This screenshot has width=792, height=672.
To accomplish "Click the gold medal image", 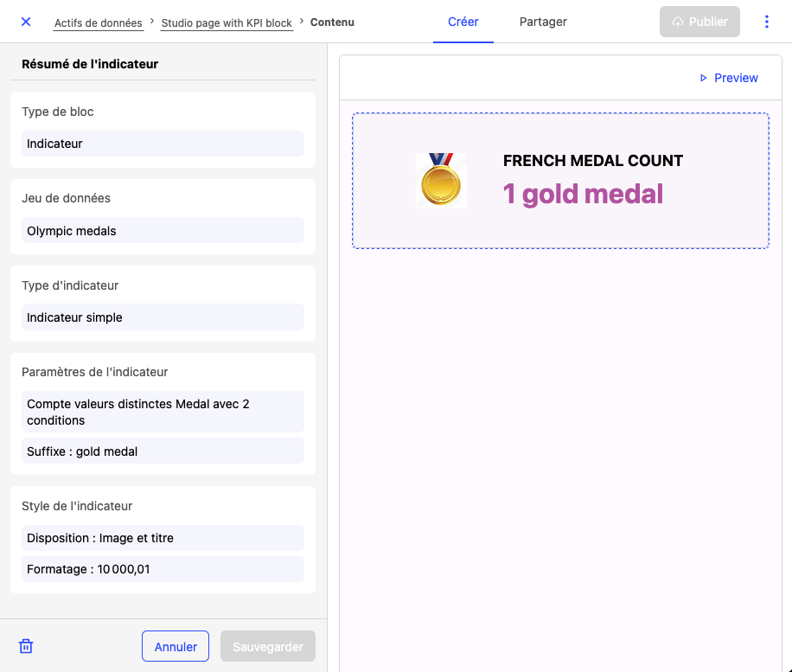I will (441, 181).
